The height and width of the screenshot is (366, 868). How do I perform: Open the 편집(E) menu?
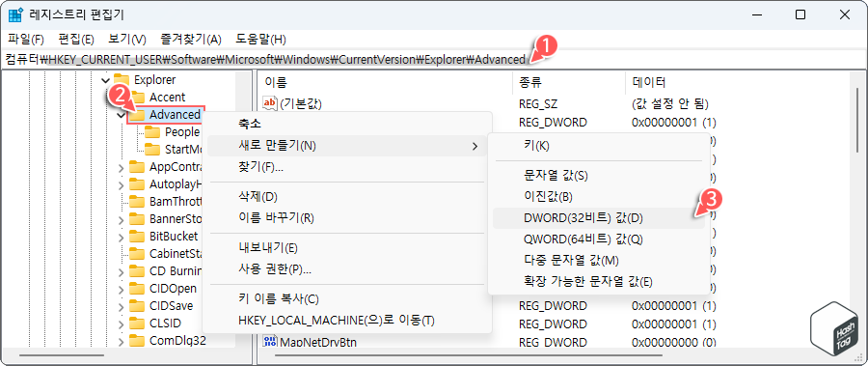(76, 40)
